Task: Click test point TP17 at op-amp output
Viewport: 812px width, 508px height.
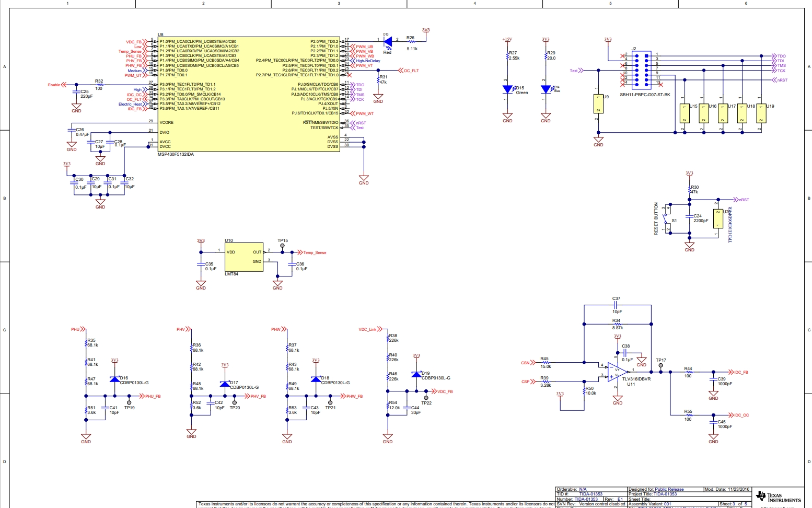Action: [661, 365]
